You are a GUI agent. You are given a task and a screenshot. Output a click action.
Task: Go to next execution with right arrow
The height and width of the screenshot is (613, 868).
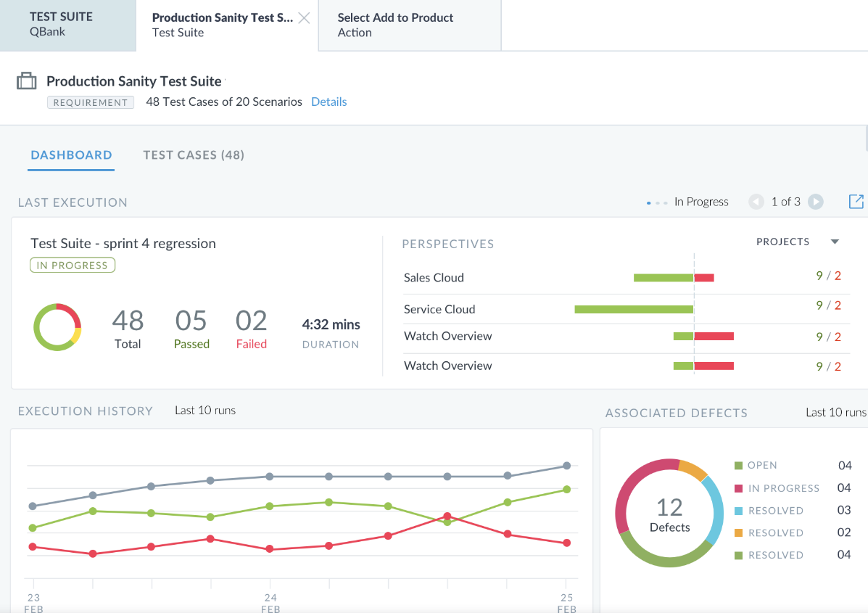coord(815,202)
